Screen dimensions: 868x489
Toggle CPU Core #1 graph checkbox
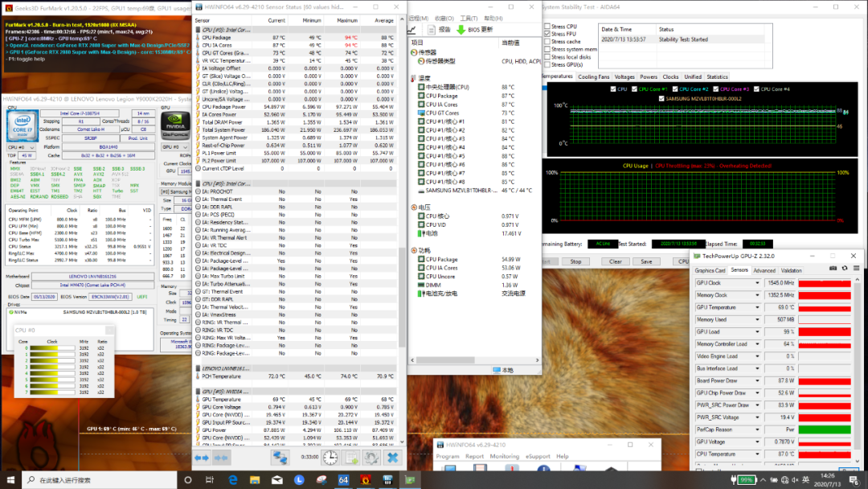click(x=634, y=89)
